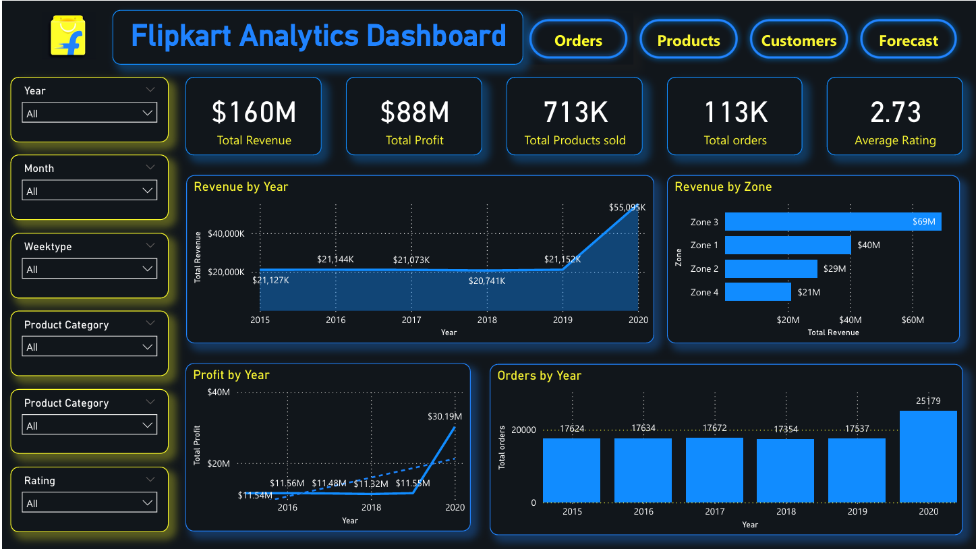Click the $30.19M profit data label
This screenshot has width=980, height=549.
(x=444, y=417)
